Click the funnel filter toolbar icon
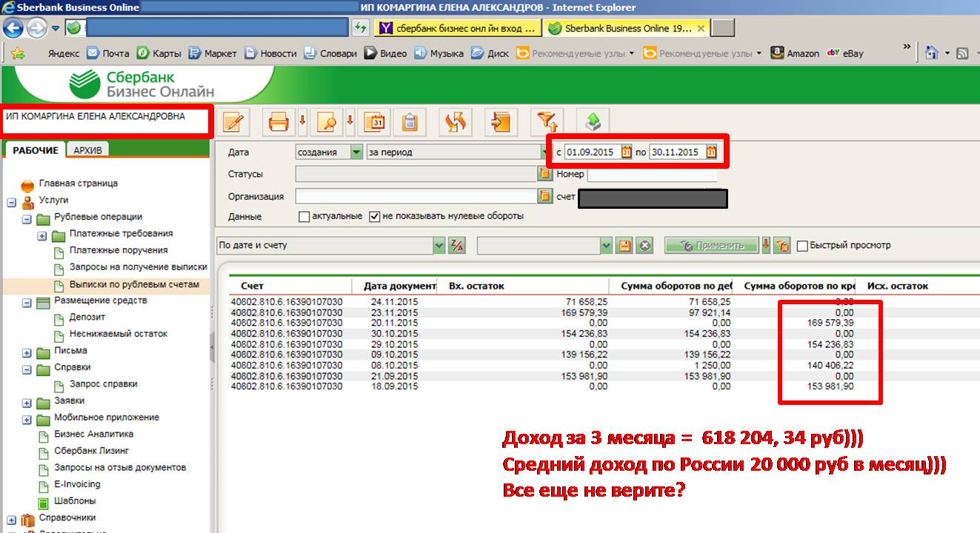The image size is (980, 533). 549,121
